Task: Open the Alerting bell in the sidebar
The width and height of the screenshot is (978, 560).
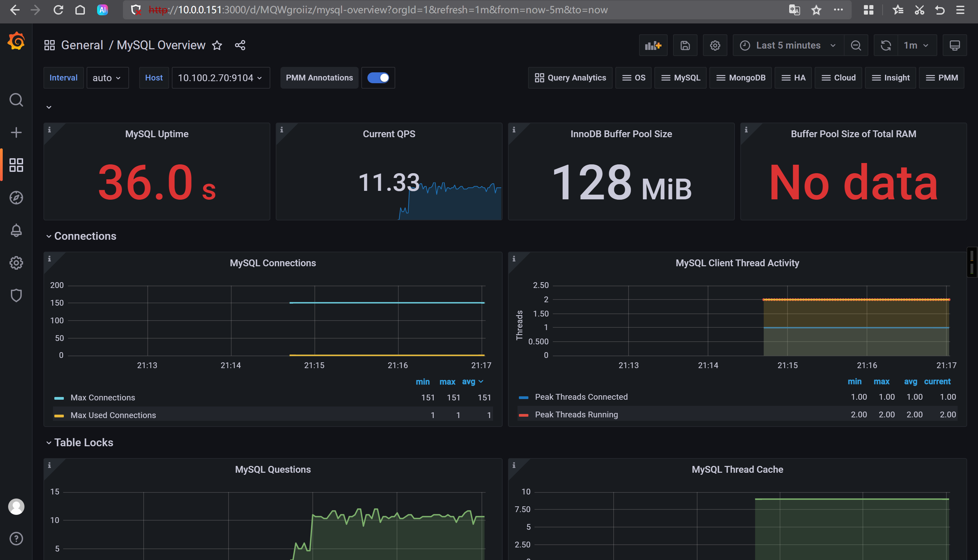Action: [16, 230]
